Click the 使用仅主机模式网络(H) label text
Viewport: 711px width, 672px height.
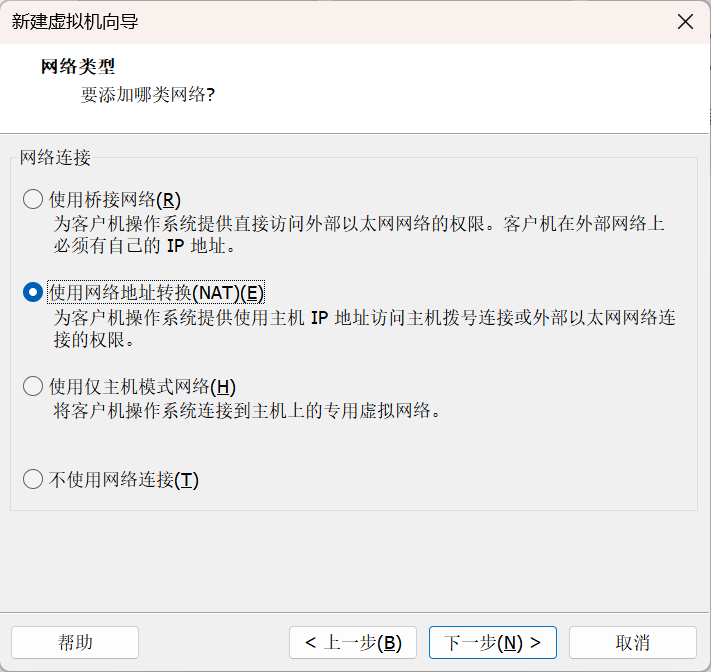pyautogui.click(x=142, y=386)
